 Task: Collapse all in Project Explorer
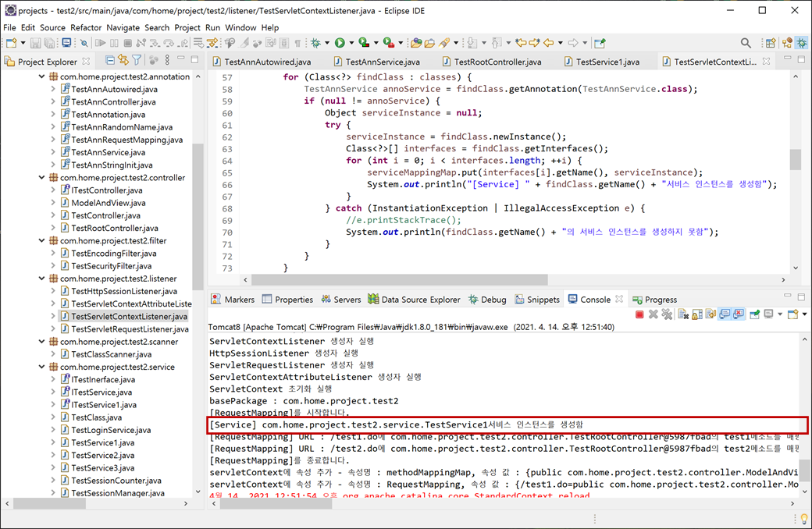pyautogui.click(x=110, y=60)
